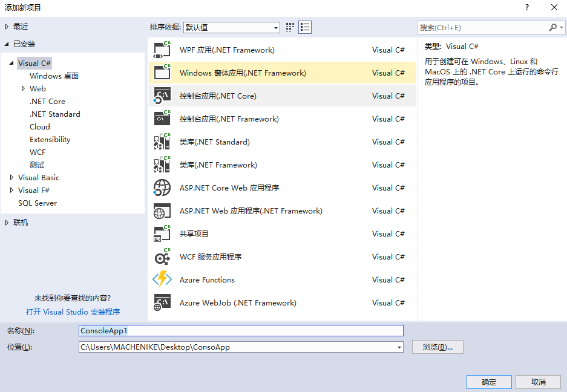
Task: Open the help question mark button
Action: 527,7
